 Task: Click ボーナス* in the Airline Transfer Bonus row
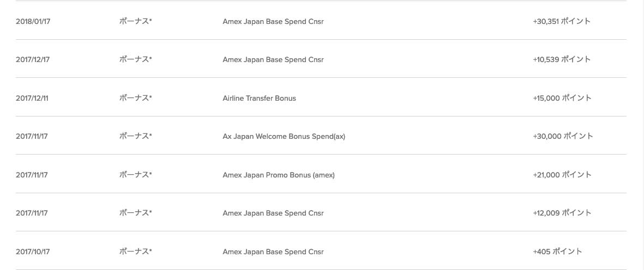pyautogui.click(x=135, y=98)
